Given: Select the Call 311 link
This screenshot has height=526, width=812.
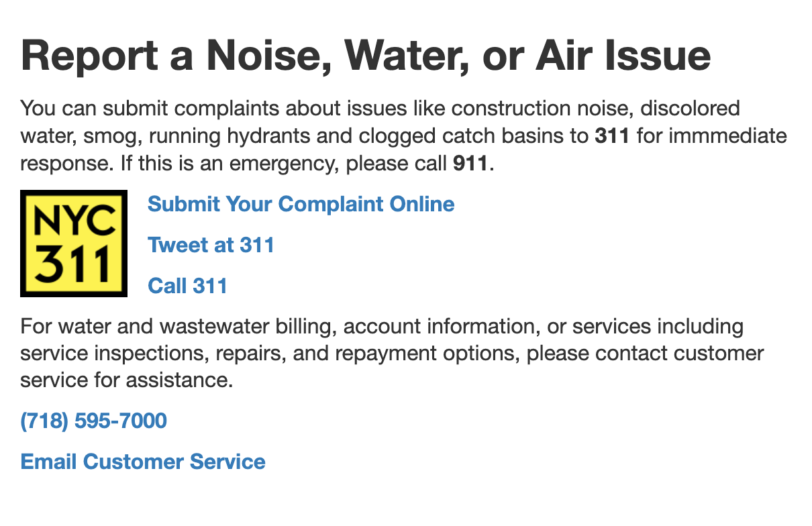Looking at the screenshot, I should pyautogui.click(x=187, y=286).
